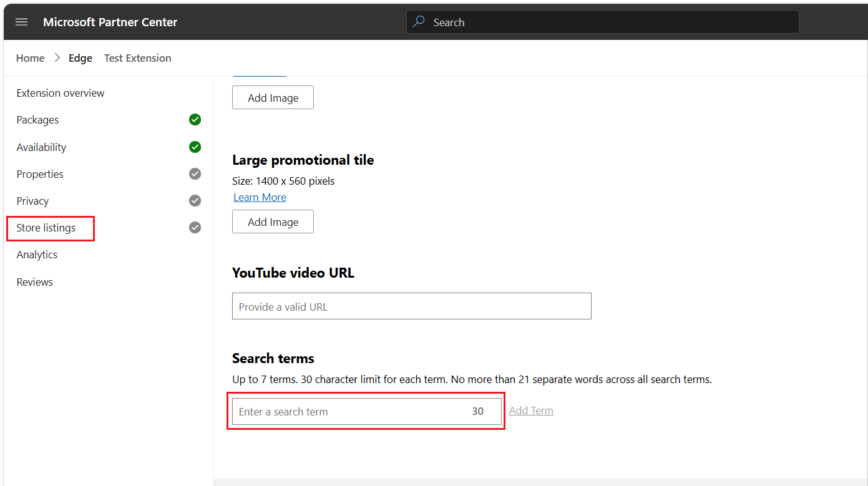Image resolution: width=868 pixels, height=486 pixels.
Task: Open the Store listings section
Action: click(x=46, y=228)
